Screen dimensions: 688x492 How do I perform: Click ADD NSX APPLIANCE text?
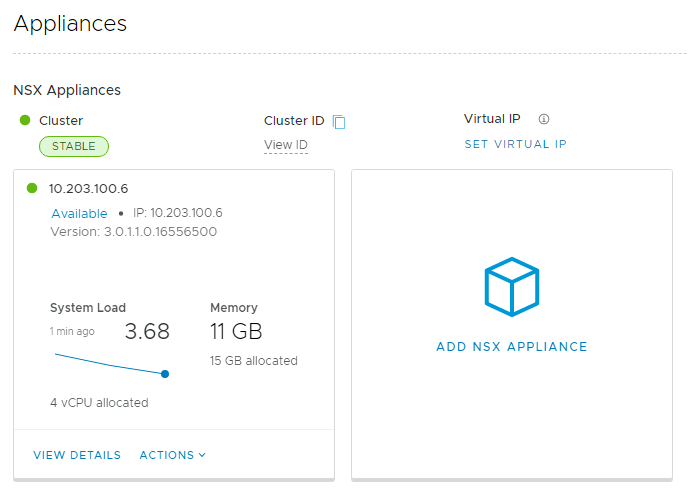pos(511,347)
